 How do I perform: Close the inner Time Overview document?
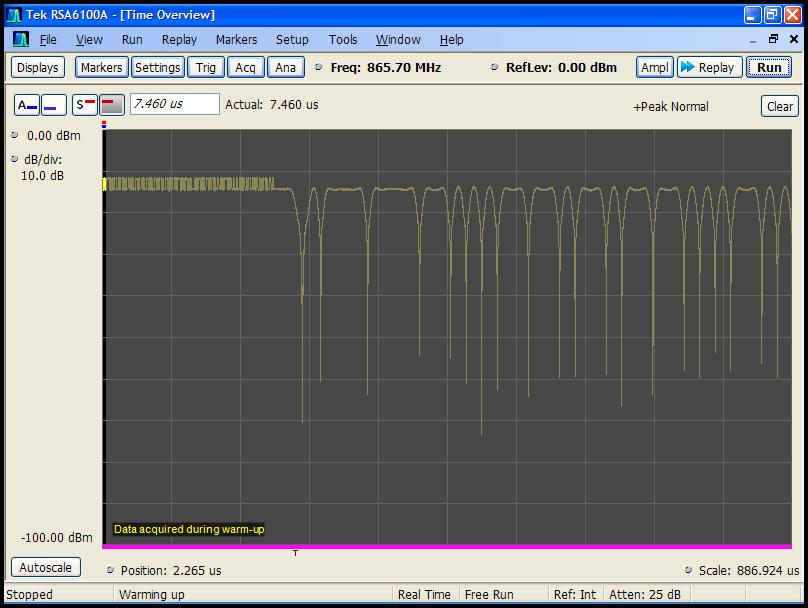794,39
